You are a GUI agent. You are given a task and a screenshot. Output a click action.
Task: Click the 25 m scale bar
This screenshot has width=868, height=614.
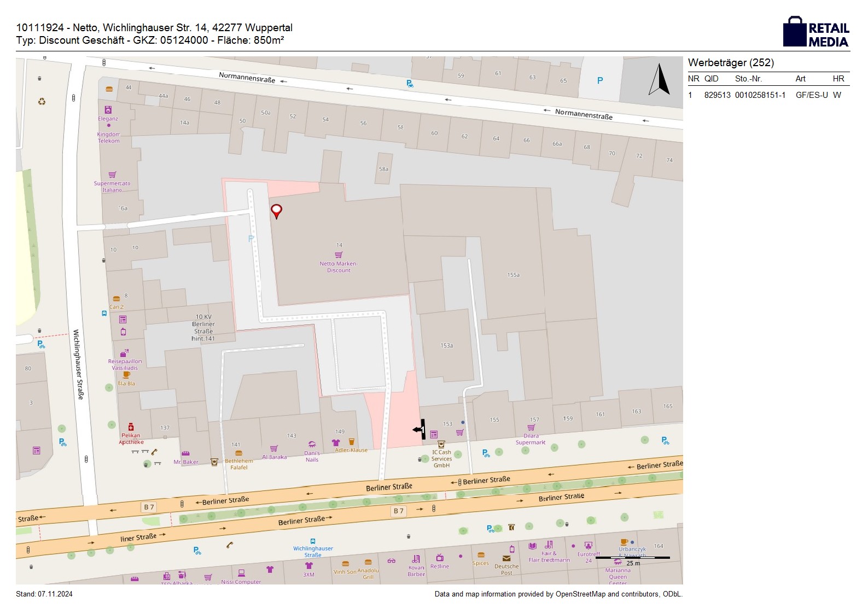click(x=633, y=558)
